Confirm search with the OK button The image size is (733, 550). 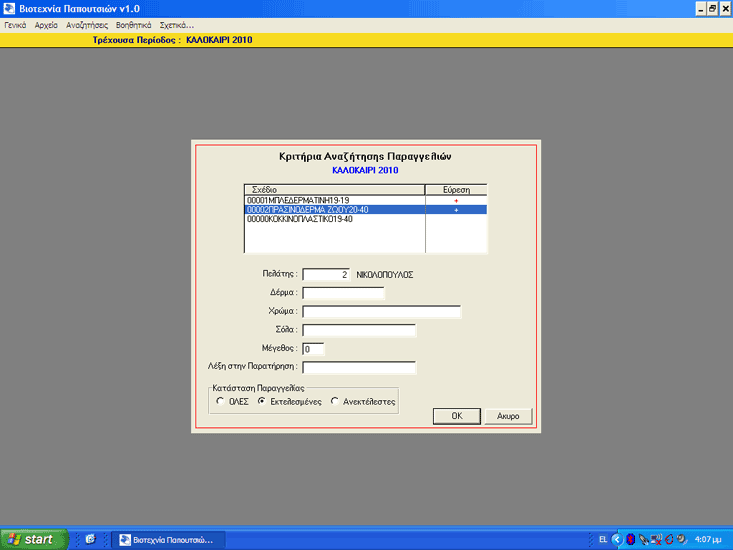[x=457, y=416]
